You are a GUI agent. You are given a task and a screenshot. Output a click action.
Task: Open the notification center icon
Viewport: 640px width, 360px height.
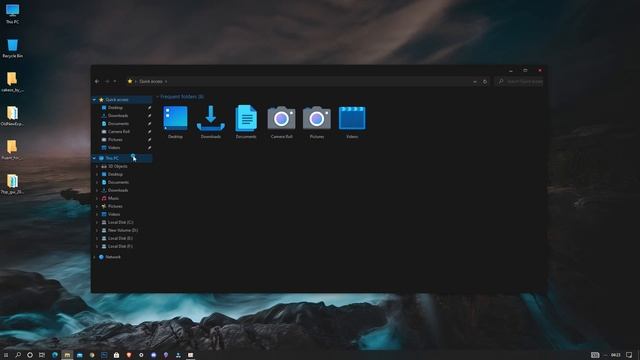(629, 355)
